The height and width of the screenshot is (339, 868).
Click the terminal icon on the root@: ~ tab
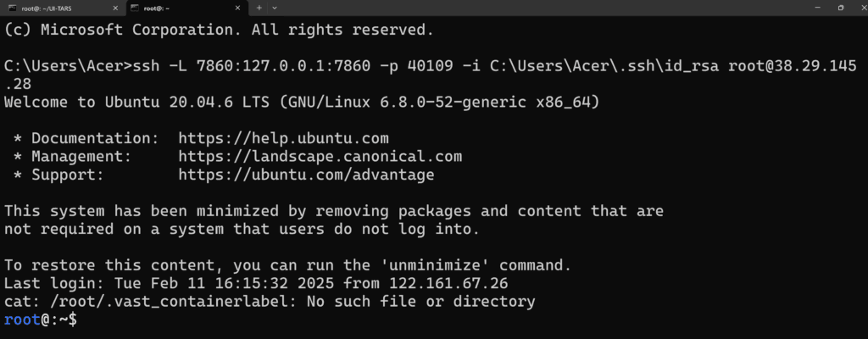[x=135, y=8]
